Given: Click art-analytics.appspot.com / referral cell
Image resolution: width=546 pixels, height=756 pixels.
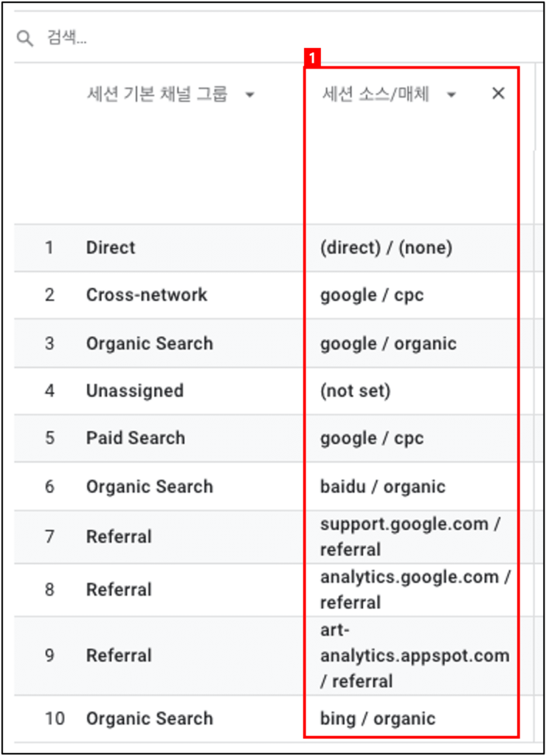Looking at the screenshot, I should pos(415,656).
